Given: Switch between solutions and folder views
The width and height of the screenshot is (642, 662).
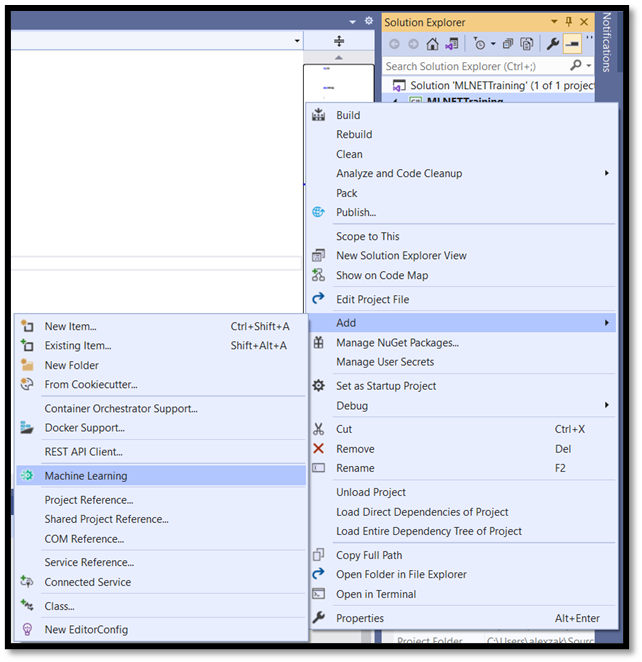Looking at the screenshot, I should pyautogui.click(x=452, y=44).
